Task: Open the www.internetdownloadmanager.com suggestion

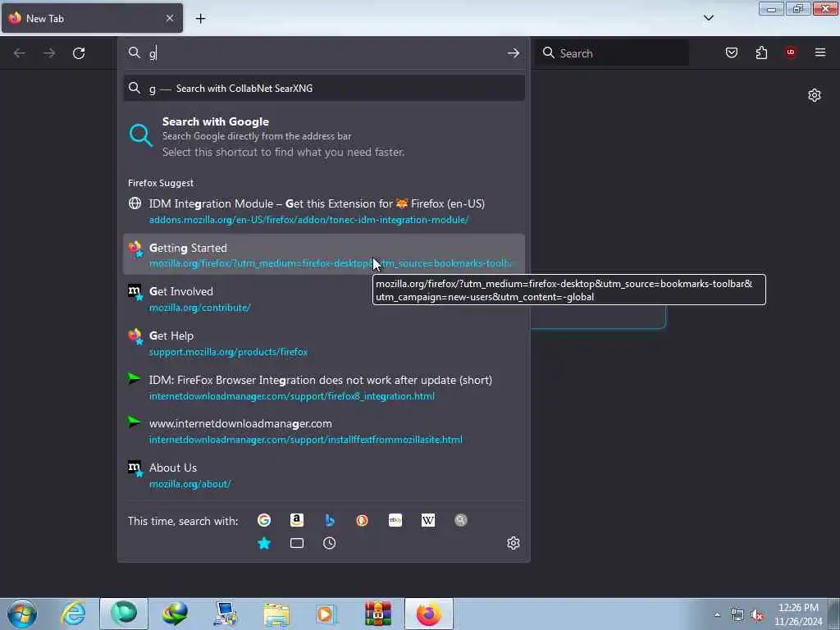Action: click(x=324, y=431)
